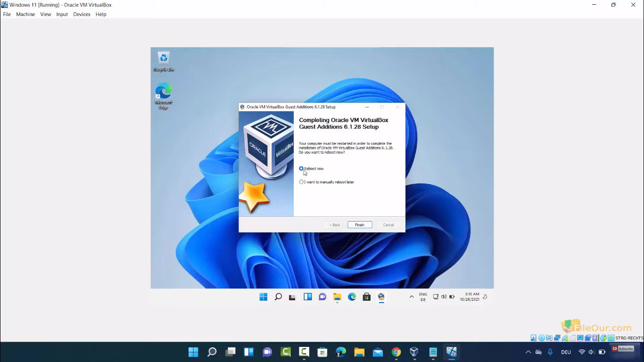Viewport: 644px width, 362px height.
Task: Click the VirtualBox USB status indicator
Action: 564,338
